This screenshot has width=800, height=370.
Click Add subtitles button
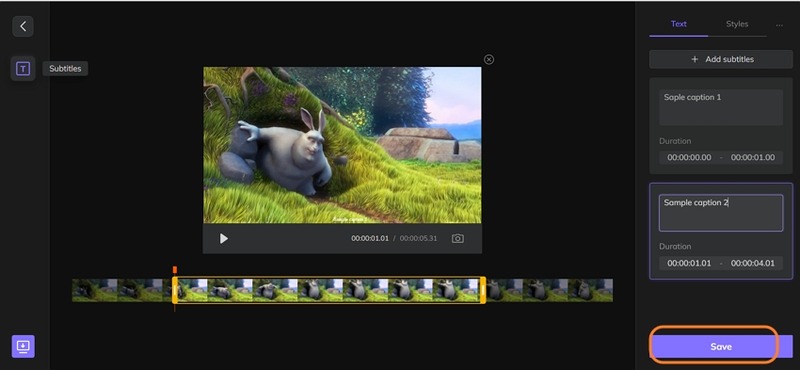coord(721,59)
